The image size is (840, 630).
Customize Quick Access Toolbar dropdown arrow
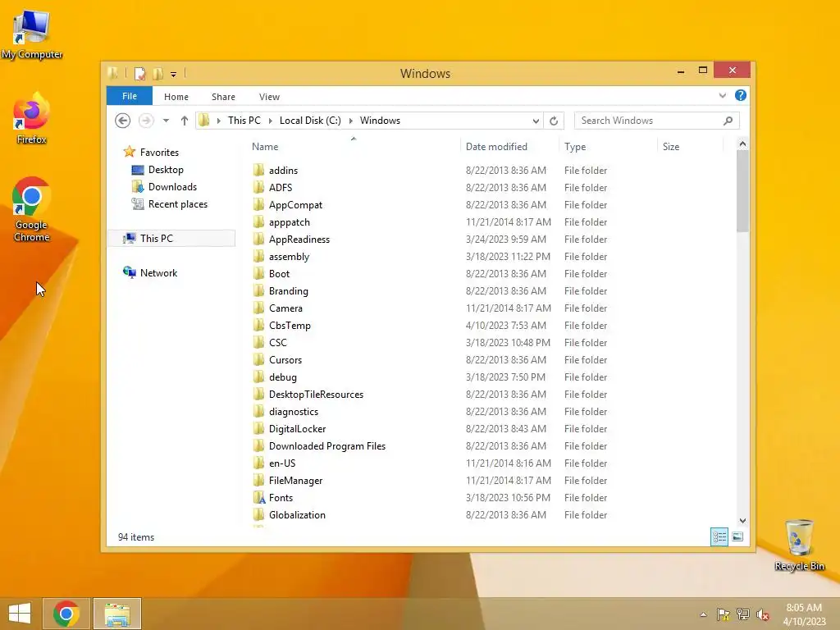click(x=174, y=75)
